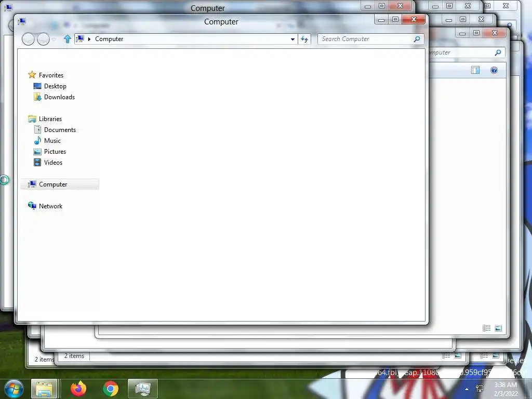The width and height of the screenshot is (532, 399).
Task: Click the Videos film icon
Action: (x=37, y=162)
